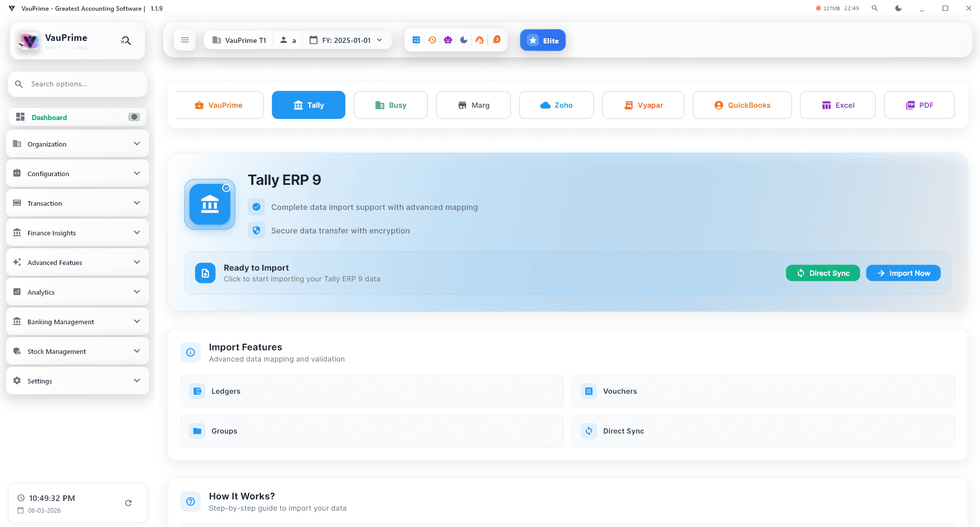The width and height of the screenshot is (980, 527).
Task: Expand the Analytics section
Action: click(x=78, y=292)
